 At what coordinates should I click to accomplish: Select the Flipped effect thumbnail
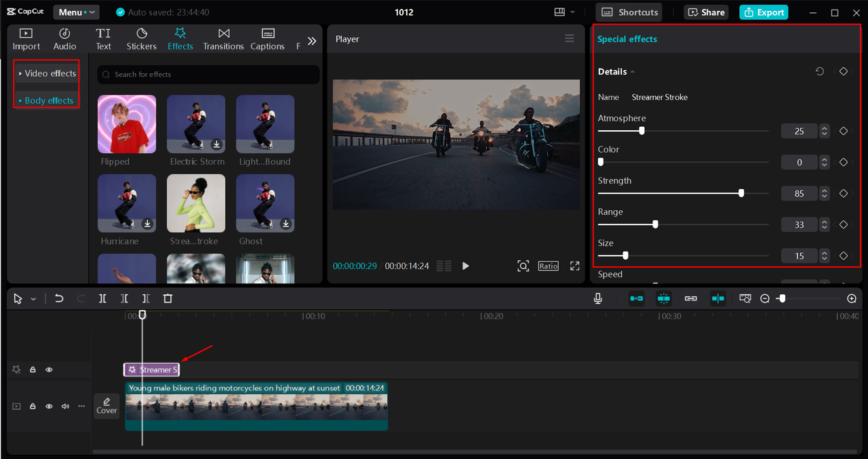[x=127, y=124]
